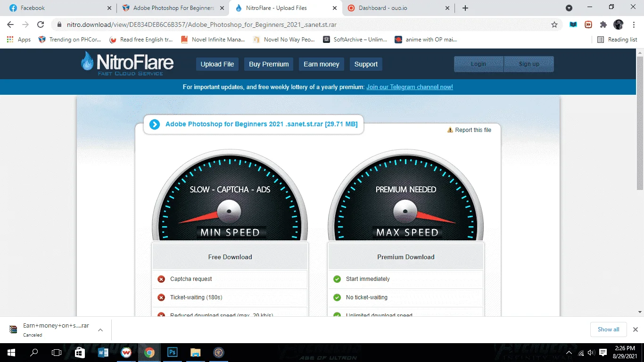Click the volume speaker tray icon
This screenshot has width=644, height=362.
point(591,353)
